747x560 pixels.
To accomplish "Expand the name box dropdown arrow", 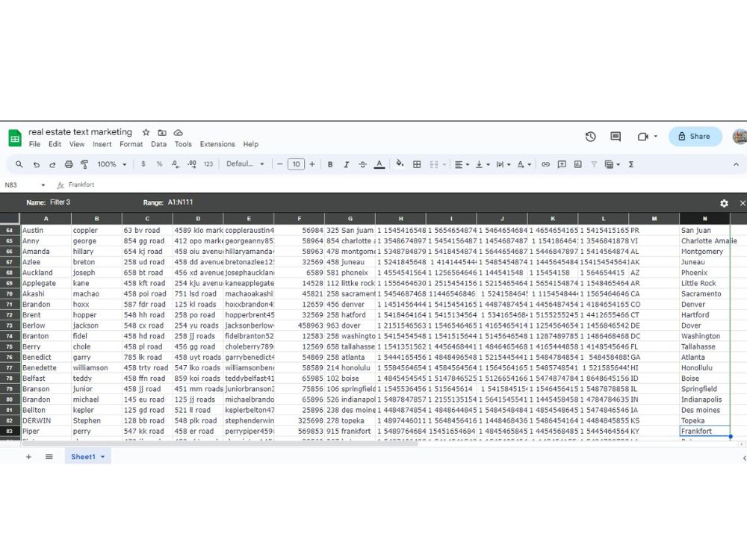I will [x=43, y=184].
